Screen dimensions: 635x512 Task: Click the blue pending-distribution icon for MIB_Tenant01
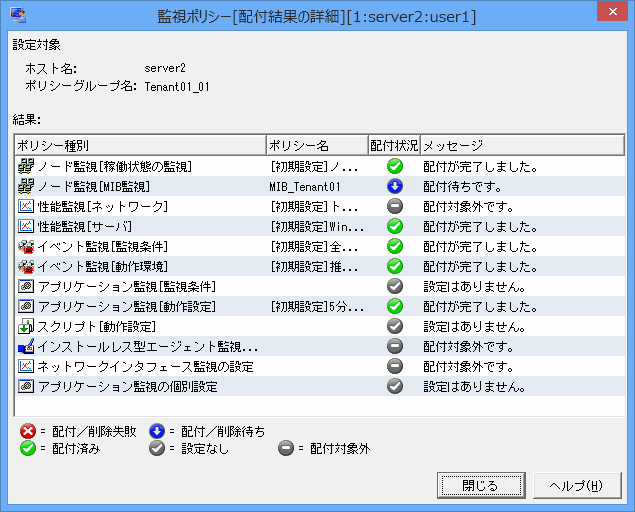click(394, 186)
